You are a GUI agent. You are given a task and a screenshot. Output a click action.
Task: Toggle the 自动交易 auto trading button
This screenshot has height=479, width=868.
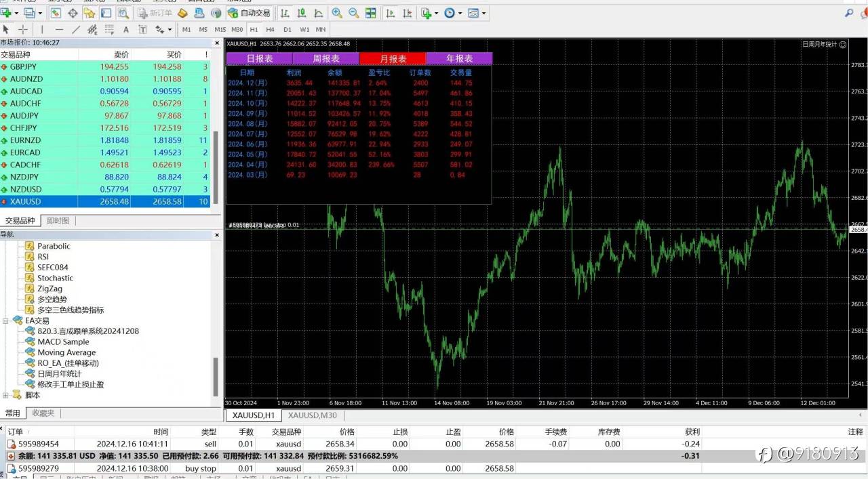coord(250,13)
